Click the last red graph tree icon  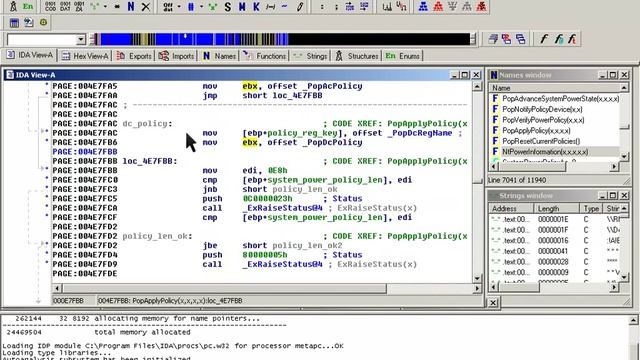click(482, 6)
